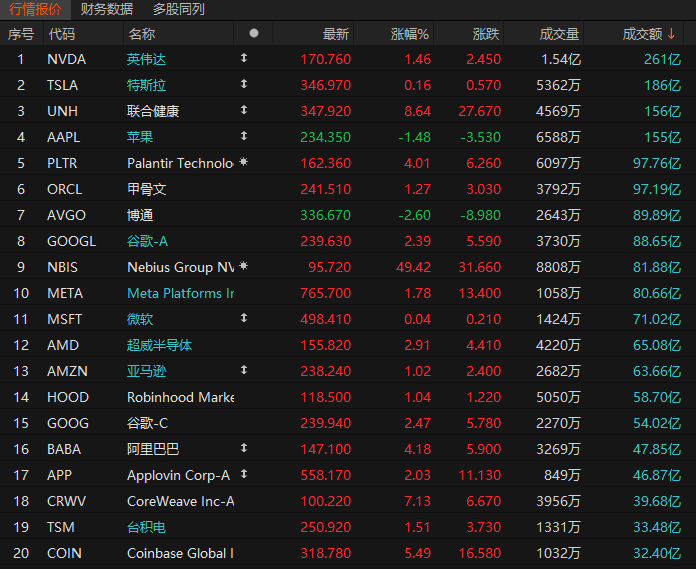Image resolution: width=696 pixels, height=569 pixels.
Task: Sort by the 代码 column header
Action: 62,34
